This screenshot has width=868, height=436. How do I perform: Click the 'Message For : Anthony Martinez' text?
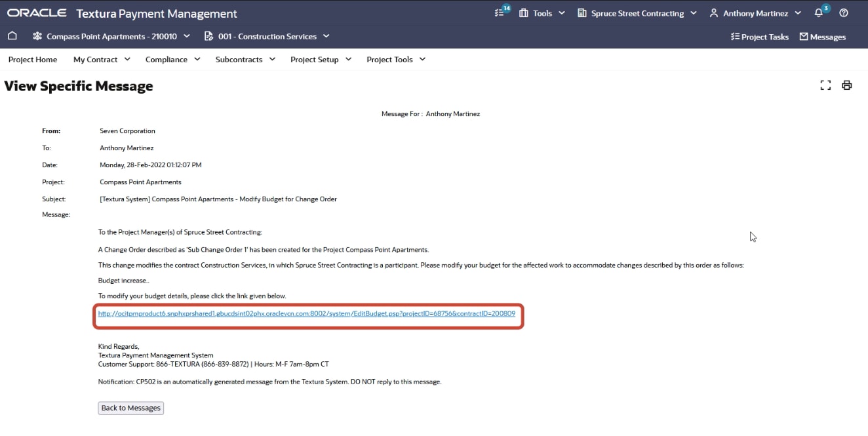coord(431,113)
